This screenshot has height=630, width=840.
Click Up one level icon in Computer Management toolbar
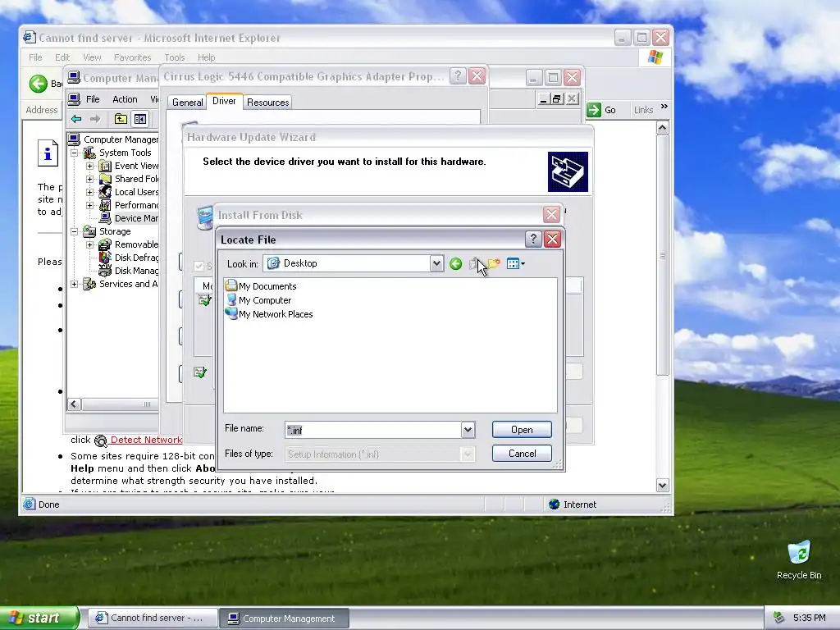pyautogui.click(x=121, y=119)
